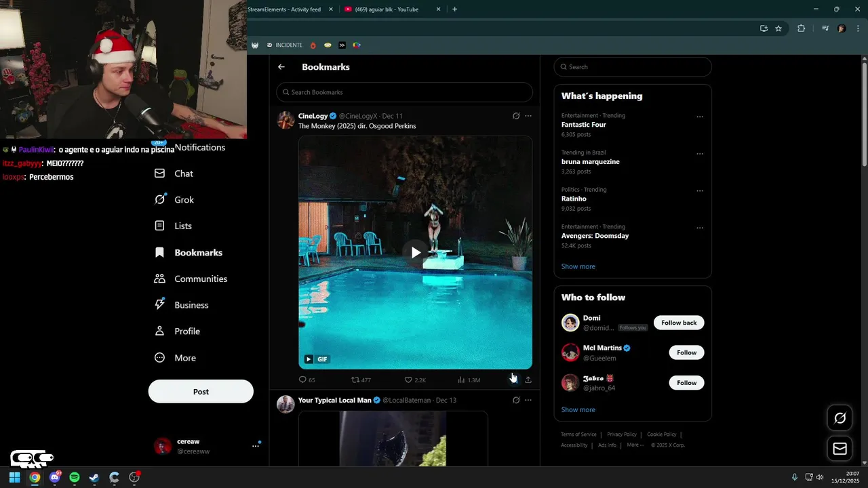
Task: Repost the CineLogy post with 477 reposts
Action: [x=361, y=380]
